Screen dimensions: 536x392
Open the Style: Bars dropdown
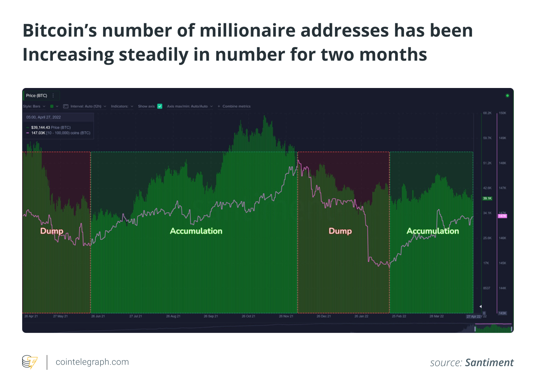pyautogui.click(x=34, y=106)
